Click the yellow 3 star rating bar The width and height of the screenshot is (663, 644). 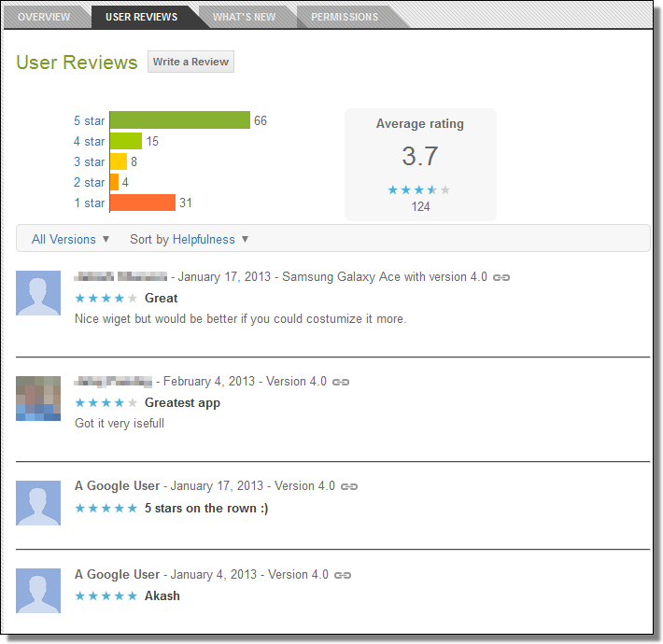119,161
